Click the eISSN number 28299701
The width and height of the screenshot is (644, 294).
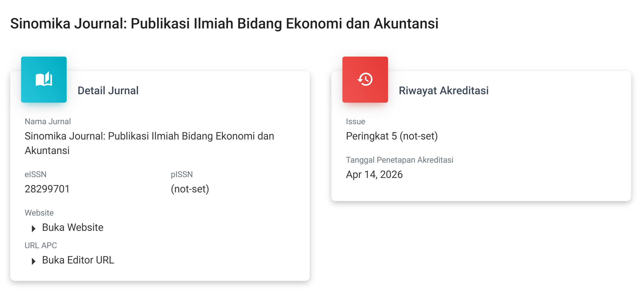[x=47, y=189]
